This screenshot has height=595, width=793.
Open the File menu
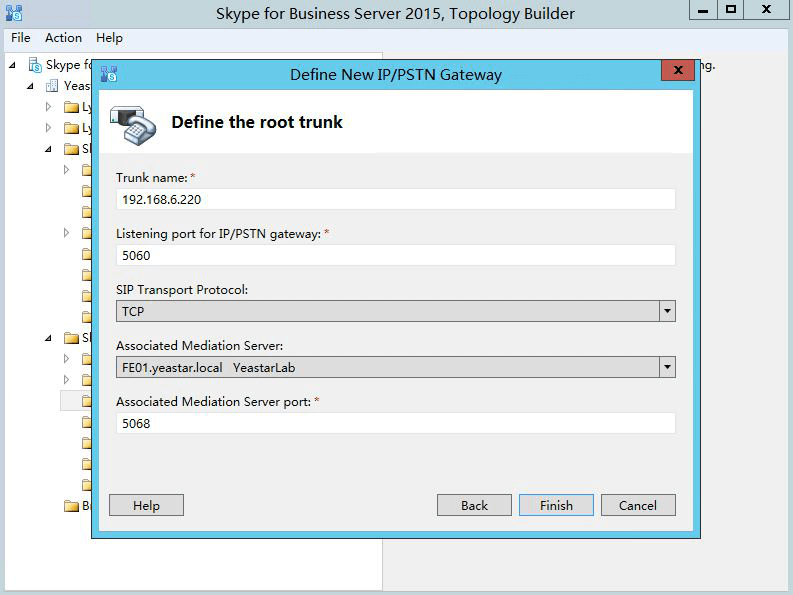pyautogui.click(x=21, y=38)
